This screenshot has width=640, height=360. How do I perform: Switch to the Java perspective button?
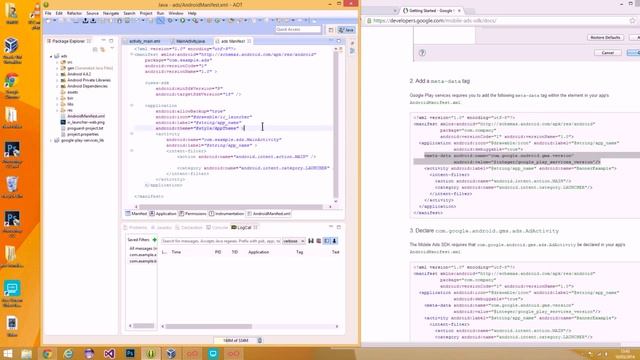[346, 30]
